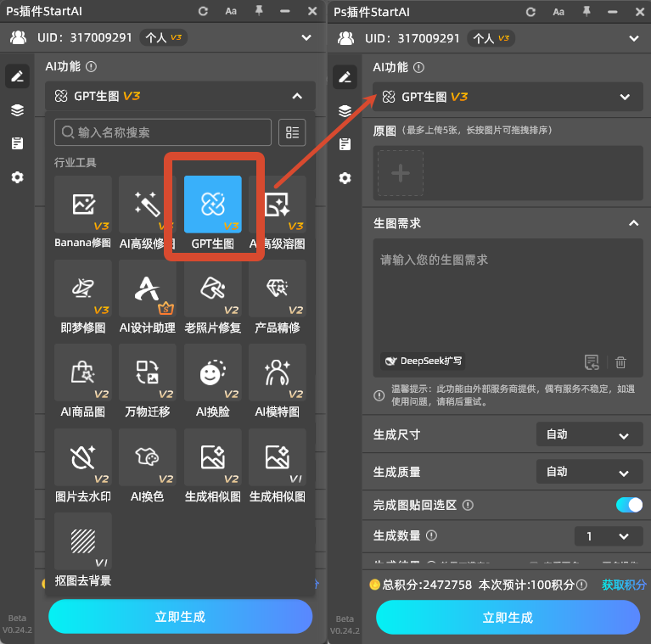Screen dimensions: 651x644
Task: Select the 老照片修复 tool
Action: click(212, 288)
